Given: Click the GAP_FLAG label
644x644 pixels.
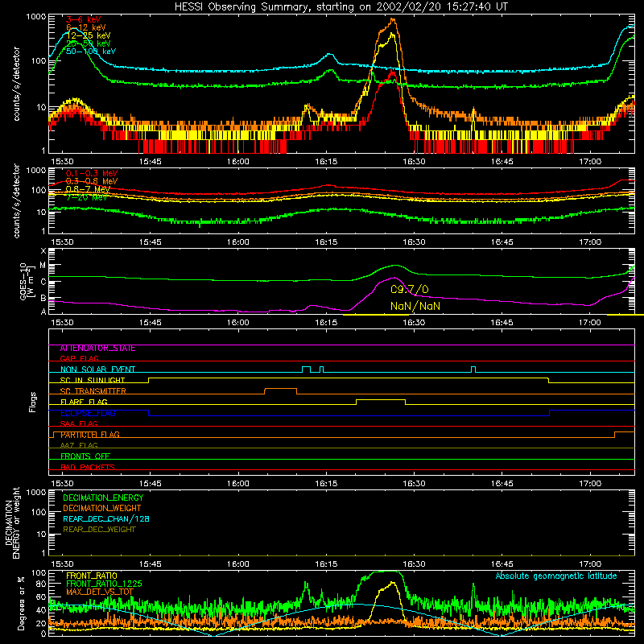Looking at the screenshot, I should click(x=79, y=358).
